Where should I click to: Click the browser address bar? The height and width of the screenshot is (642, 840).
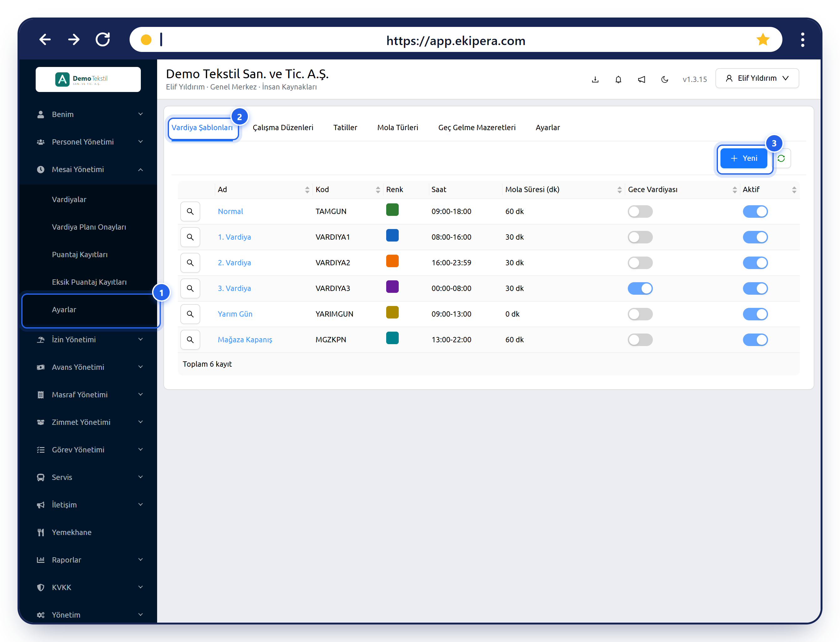click(456, 40)
